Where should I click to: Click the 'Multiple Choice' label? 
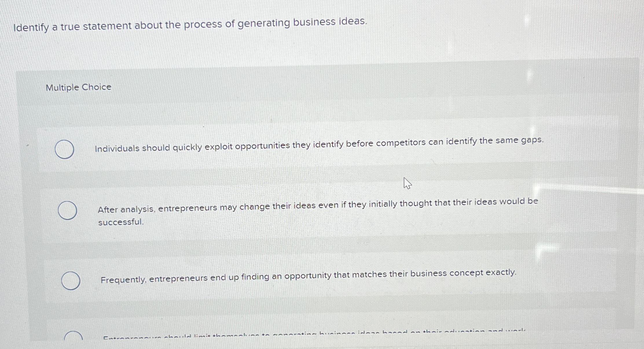[x=78, y=87]
